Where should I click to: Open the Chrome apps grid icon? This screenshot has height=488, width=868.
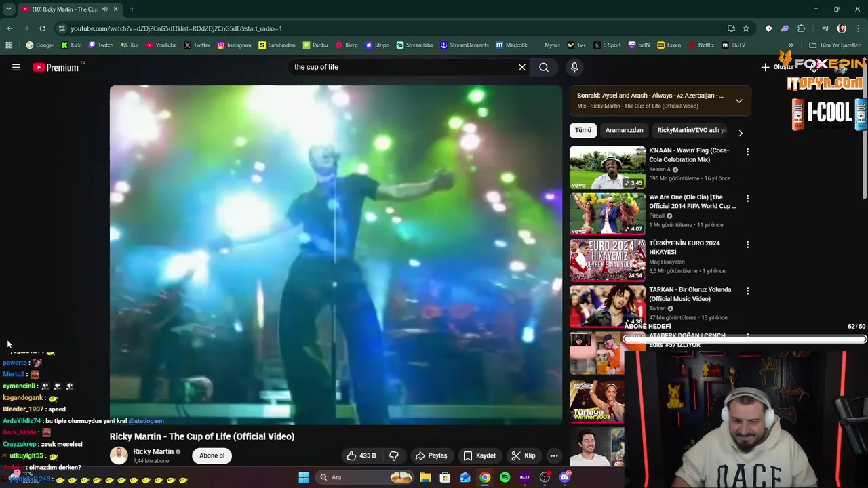pyautogui.click(x=9, y=45)
